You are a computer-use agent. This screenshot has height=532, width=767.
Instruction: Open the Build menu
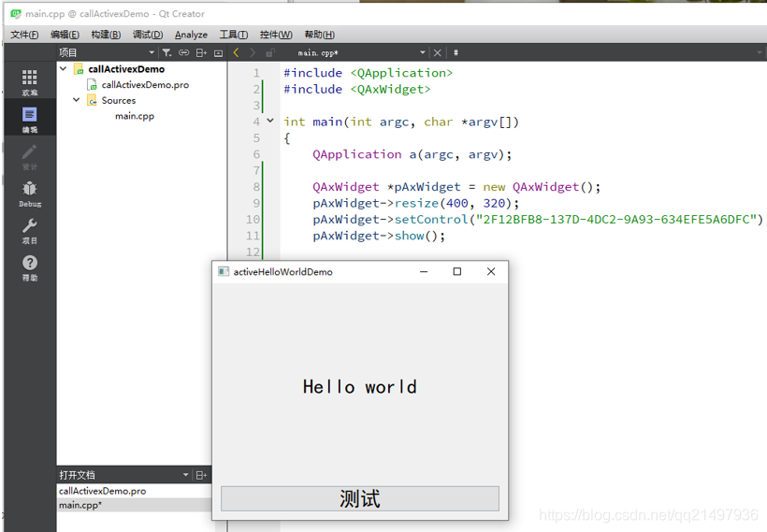(x=106, y=35)
